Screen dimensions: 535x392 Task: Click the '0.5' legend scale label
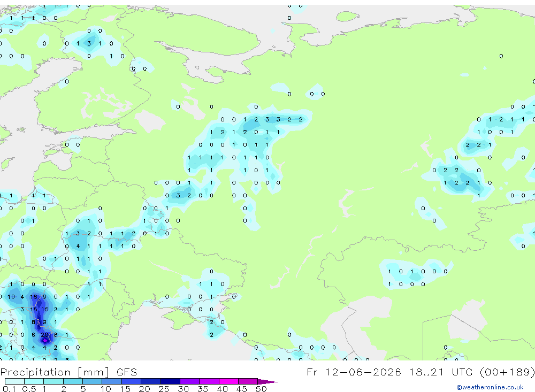pos(29,389)
